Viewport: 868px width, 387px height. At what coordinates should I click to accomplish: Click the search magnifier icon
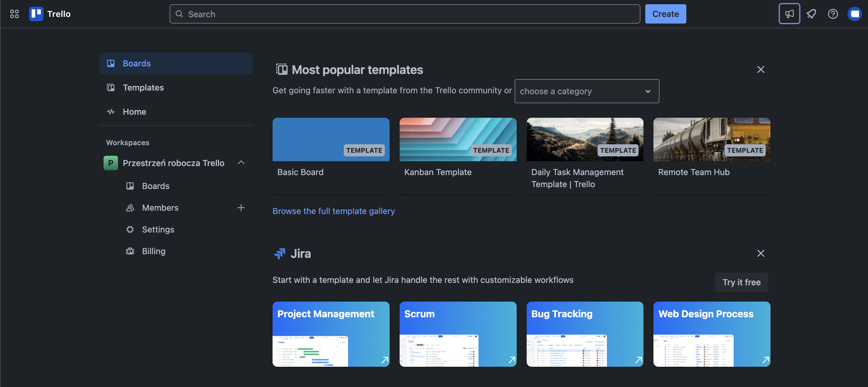179,14
